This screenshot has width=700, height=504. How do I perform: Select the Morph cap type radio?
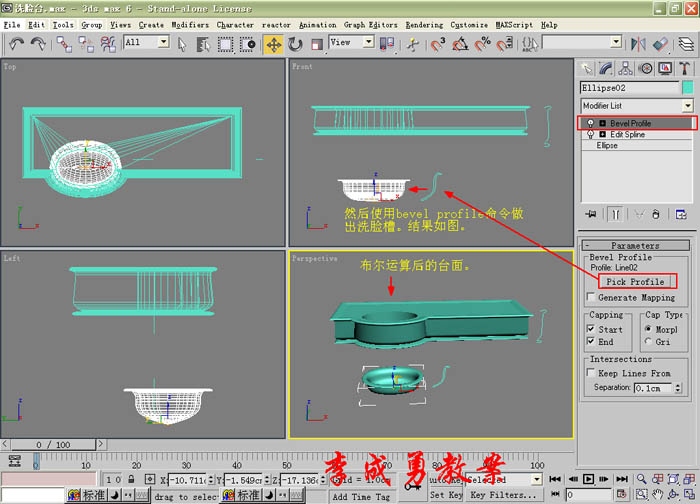tap(648, 329)
